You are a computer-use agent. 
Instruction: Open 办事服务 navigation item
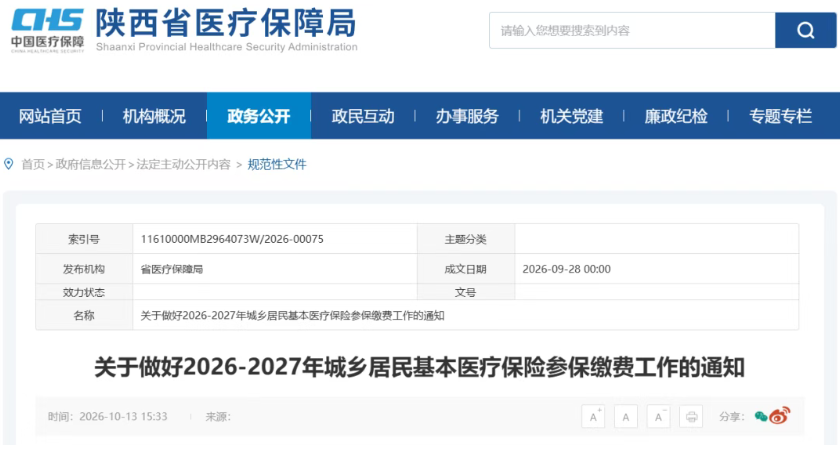coord(467,116)
